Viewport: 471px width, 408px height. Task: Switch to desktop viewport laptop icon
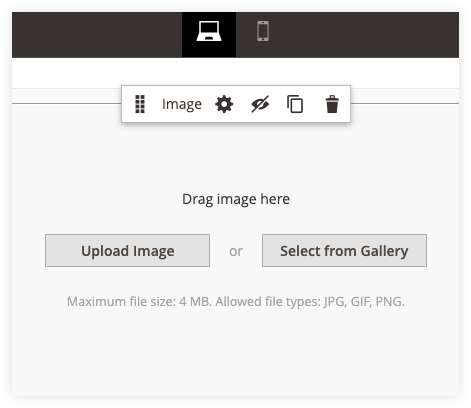pos(209,31)
